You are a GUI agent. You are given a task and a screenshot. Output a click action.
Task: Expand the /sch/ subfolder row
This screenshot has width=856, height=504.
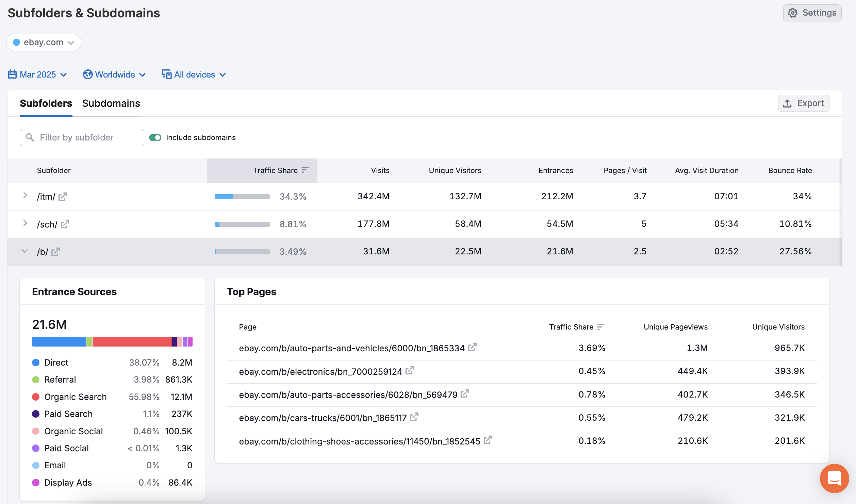[x=25, y=223]
